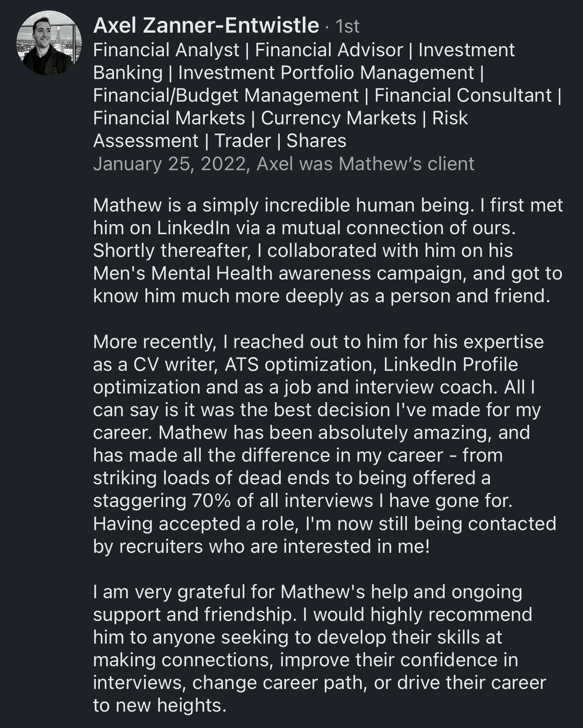Click 'I would highly recommend' text

(417, 615)
